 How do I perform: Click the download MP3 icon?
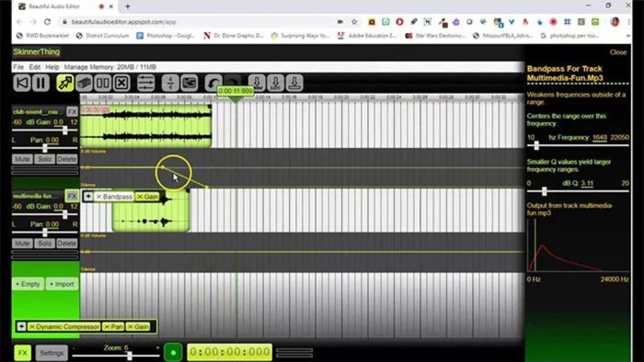click(276, 83)
